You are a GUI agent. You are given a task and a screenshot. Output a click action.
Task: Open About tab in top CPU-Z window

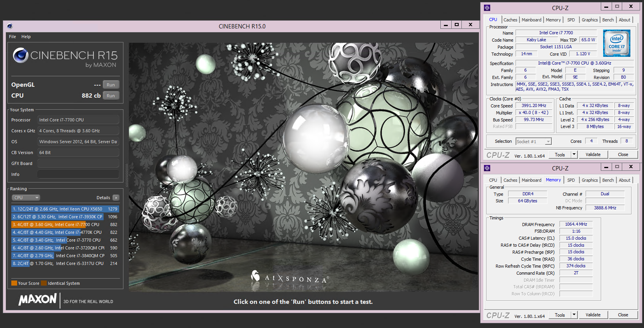tap(625, 20)
